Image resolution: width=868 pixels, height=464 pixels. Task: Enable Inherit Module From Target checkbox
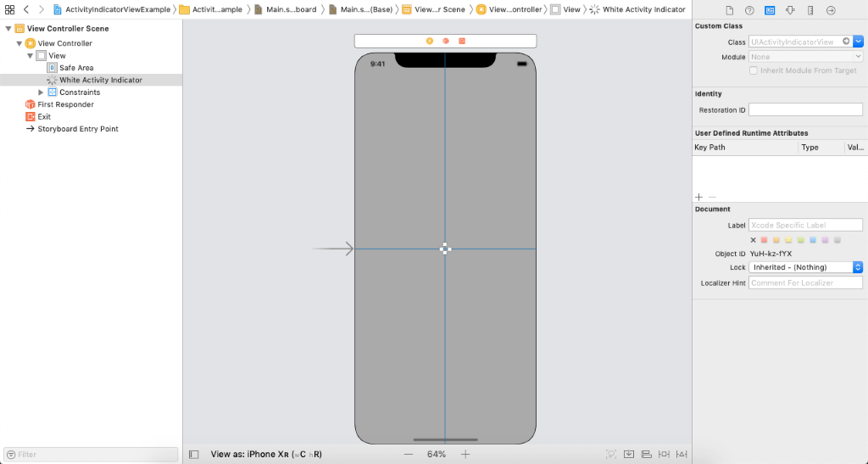coord(754,70)
